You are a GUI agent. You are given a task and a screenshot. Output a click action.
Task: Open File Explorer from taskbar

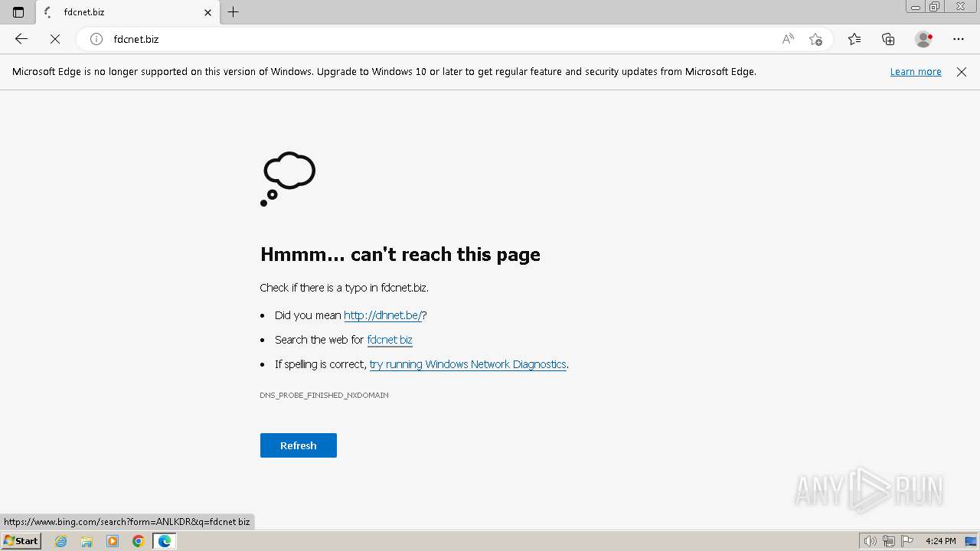point(87,541)
